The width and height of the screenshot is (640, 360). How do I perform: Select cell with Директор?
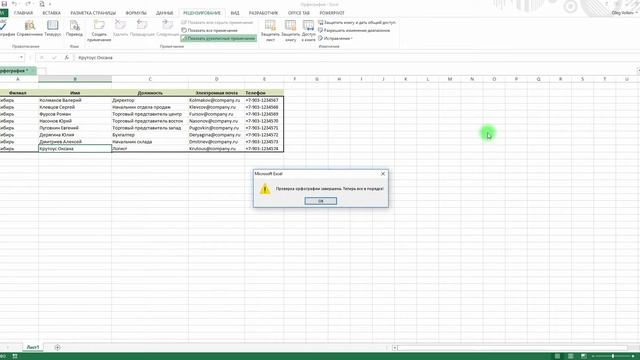(150, 100)
